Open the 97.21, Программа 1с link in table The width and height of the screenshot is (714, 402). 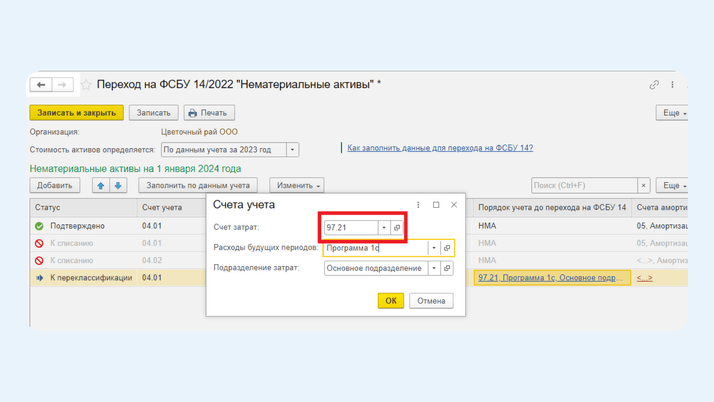click(550, 278)
